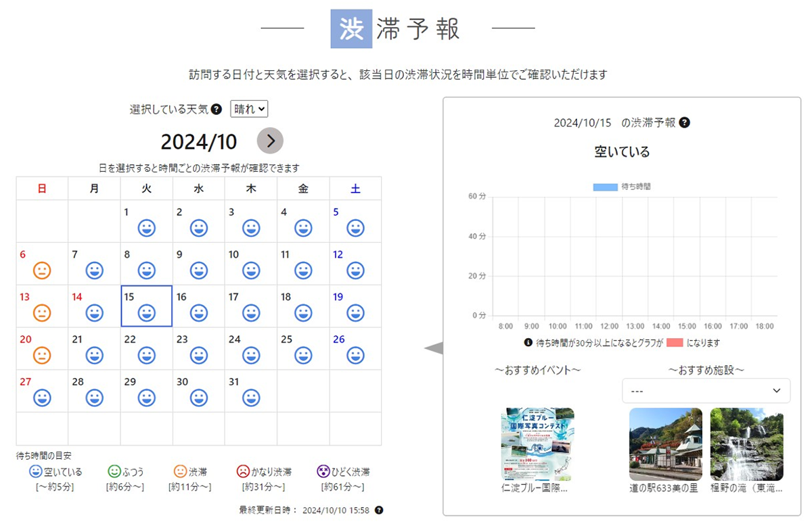Expand the おすすめ施設 dropdown selector
Screen dimensions: 812x524
click(x=706, y=391)
